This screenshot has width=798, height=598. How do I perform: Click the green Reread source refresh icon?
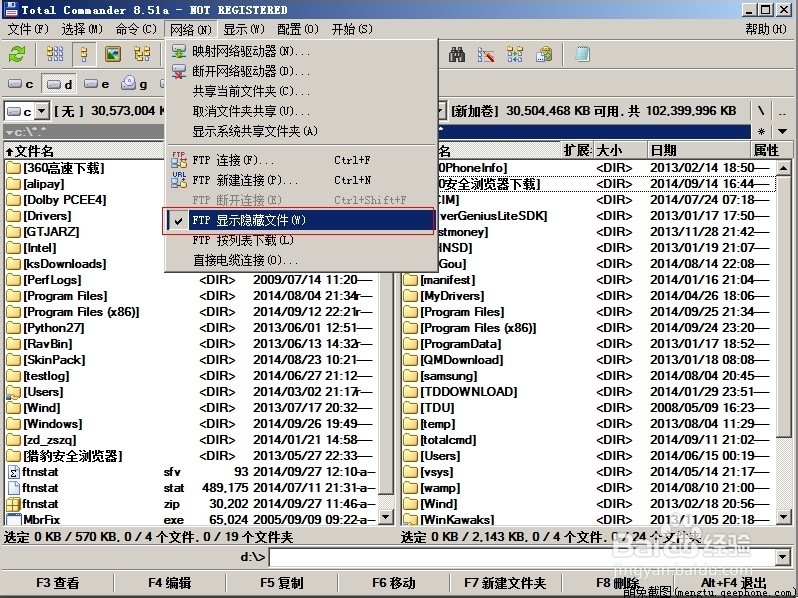pos(17,54)
